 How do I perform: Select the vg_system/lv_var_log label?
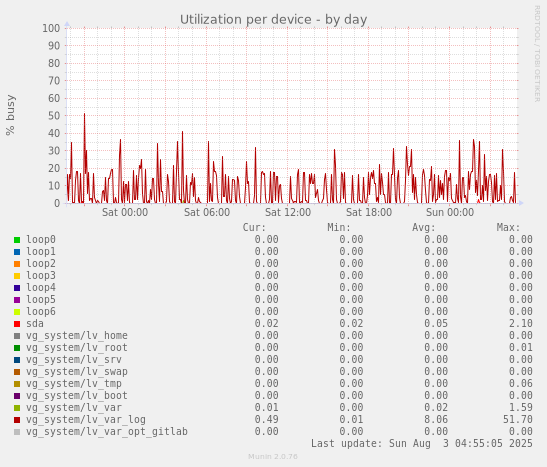coord(86,420)
